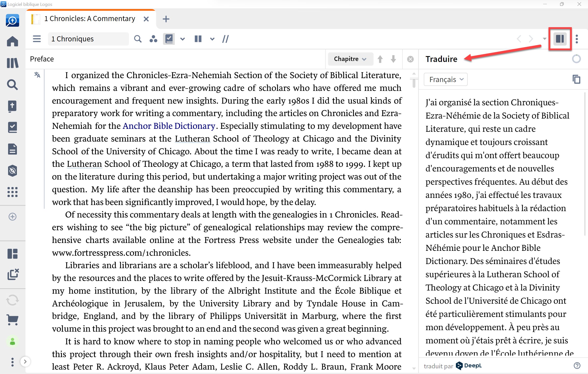
Task: Click the inline search magnifier in toolbar
Action: point(138,39)
